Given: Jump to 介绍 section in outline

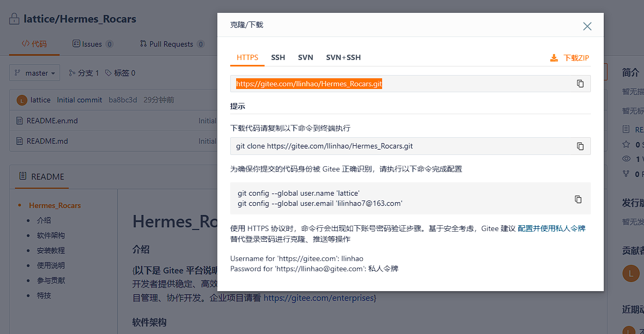Looking at the screenshot, I should (x=44, y=220).
